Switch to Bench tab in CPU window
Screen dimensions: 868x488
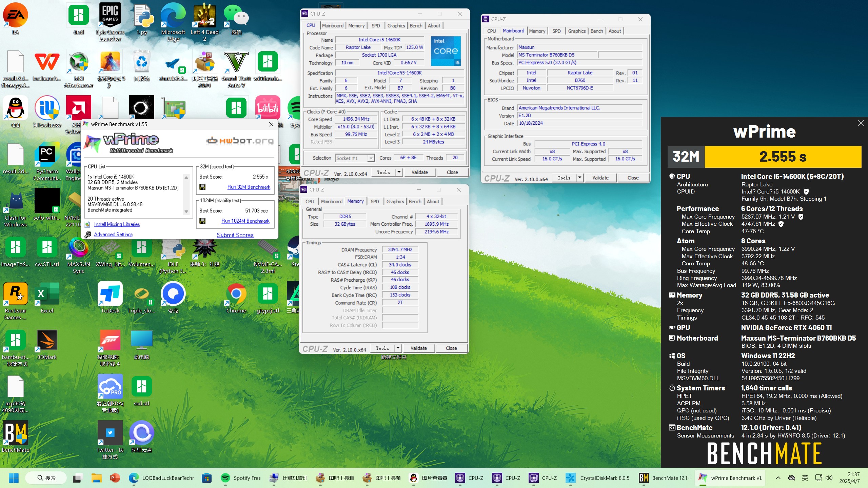416,26
